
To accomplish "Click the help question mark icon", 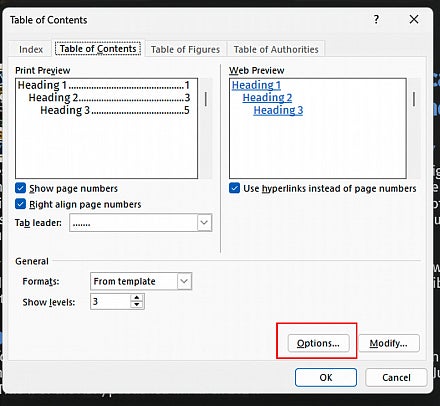I will tap(376, 19).
